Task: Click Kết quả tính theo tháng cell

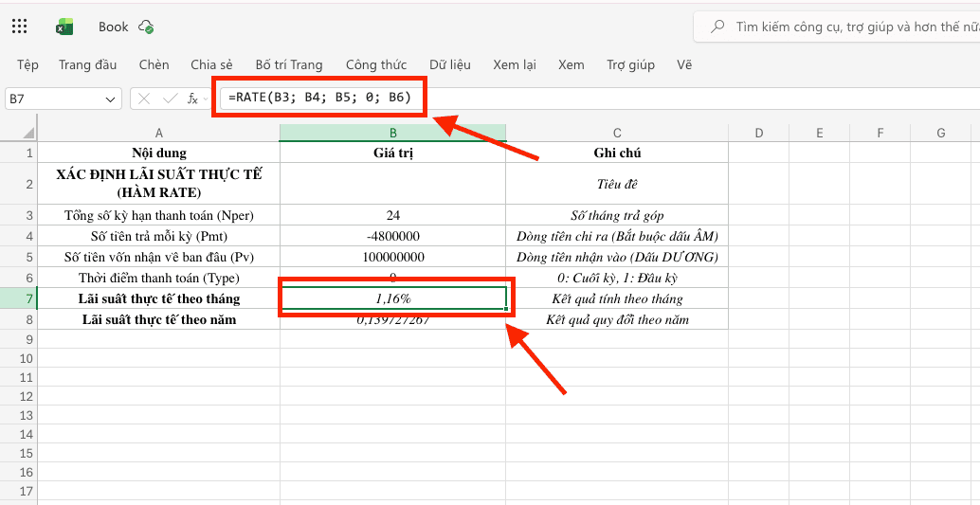Action: (617, 298)
